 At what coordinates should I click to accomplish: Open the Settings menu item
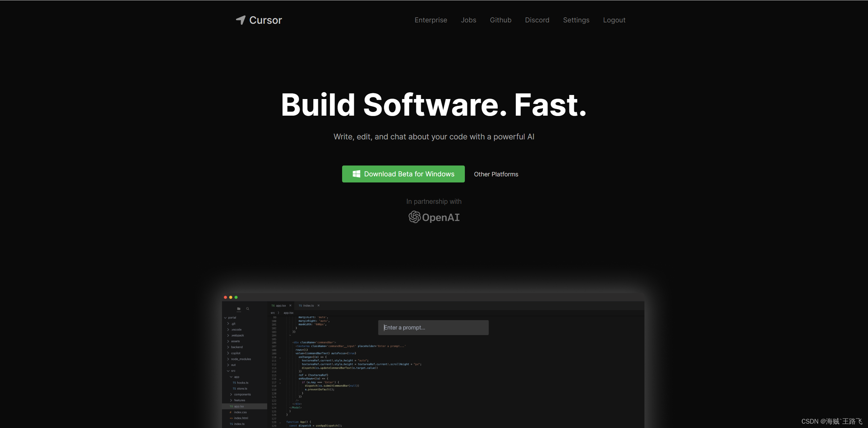click(x=576, y=20)
